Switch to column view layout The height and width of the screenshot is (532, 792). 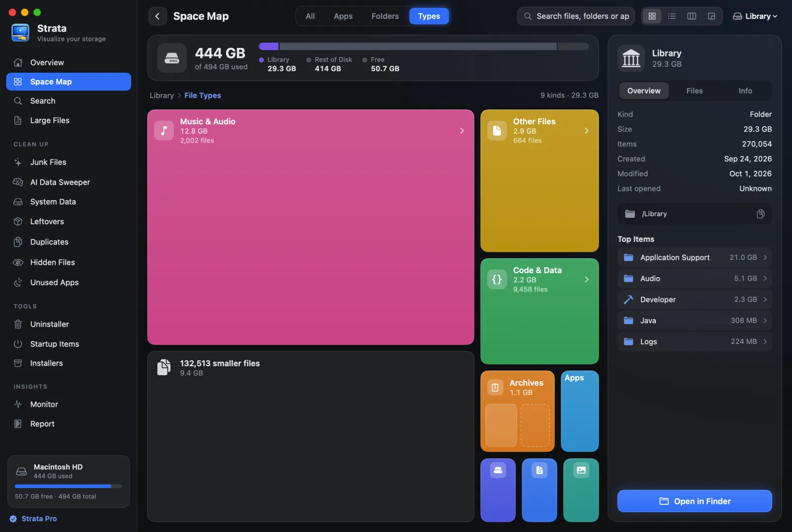click(692, 16)
